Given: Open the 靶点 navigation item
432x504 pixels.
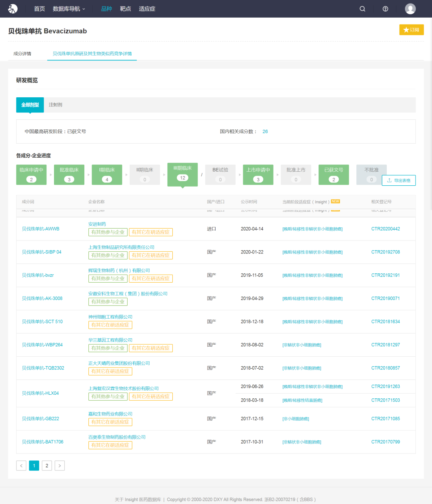Looking at the screenshot, I should 126,9.
